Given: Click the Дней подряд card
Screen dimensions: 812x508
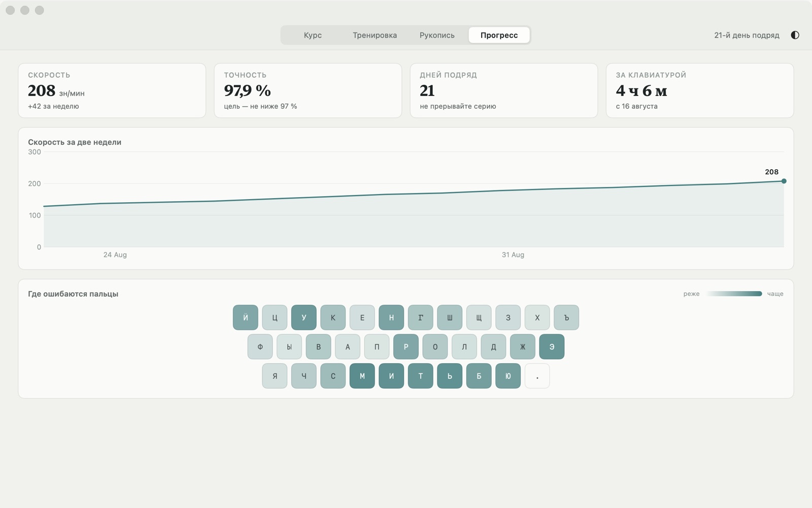Looking at the screenshot, I should [504, 90].
